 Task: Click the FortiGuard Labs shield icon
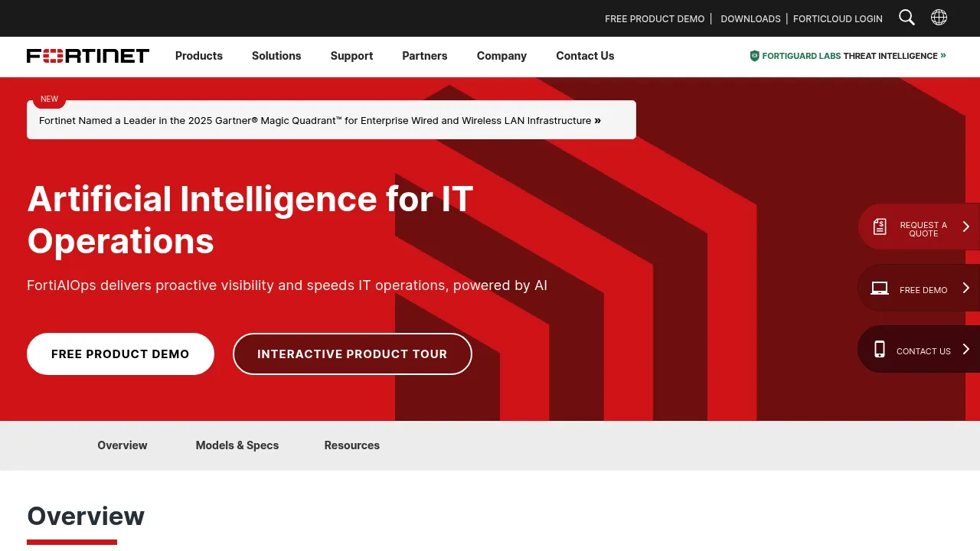click(754, 56)
